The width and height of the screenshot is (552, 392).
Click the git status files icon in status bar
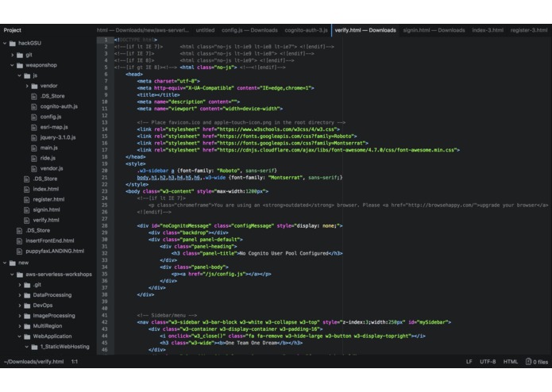[x=528, y=361]
